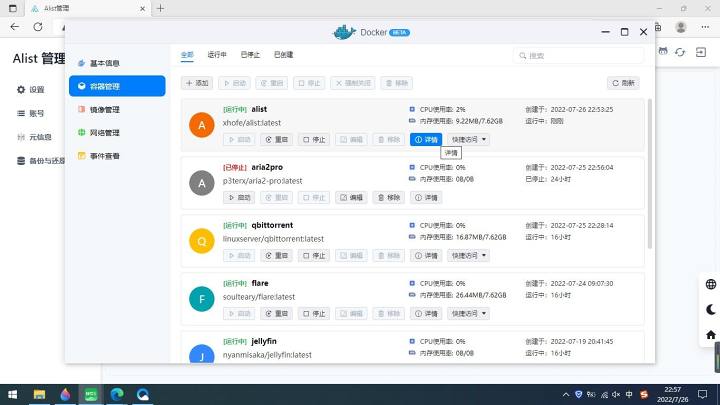Open 详情 for flare container

point(426,314)
